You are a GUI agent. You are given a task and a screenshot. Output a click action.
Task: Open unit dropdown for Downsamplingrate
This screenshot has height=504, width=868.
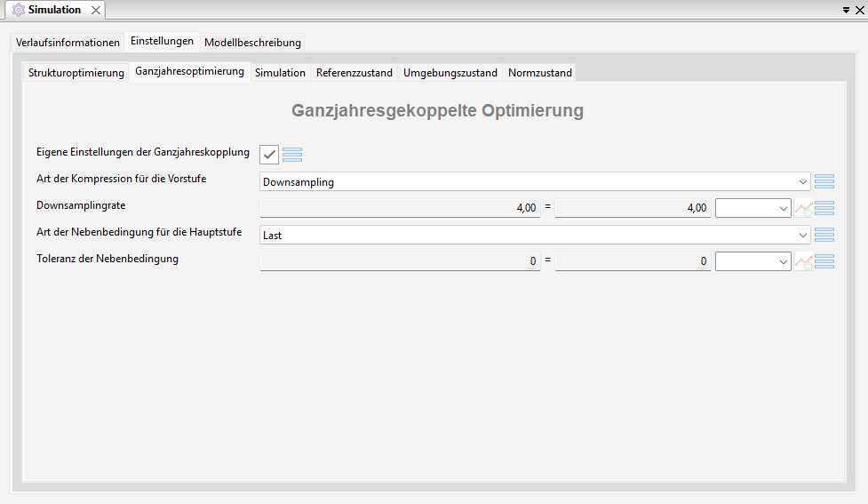pos(753,209)
